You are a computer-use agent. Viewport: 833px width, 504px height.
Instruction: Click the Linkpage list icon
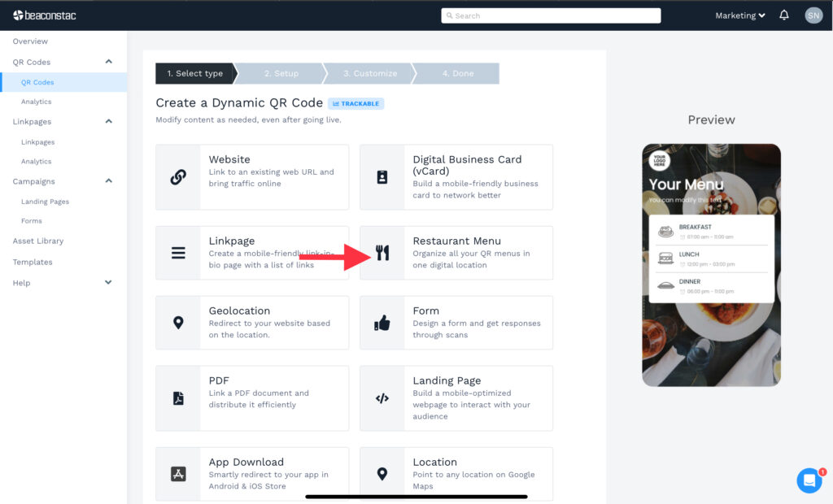click(180, 253)
